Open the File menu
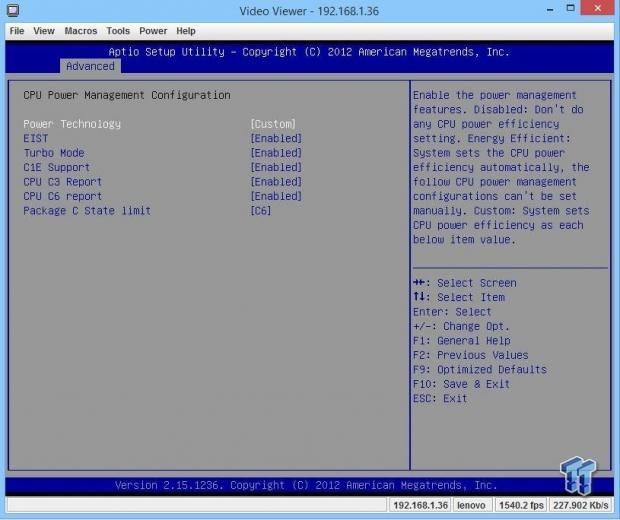The height and width of the screenshot is (520, 620). tap(17, 31)
